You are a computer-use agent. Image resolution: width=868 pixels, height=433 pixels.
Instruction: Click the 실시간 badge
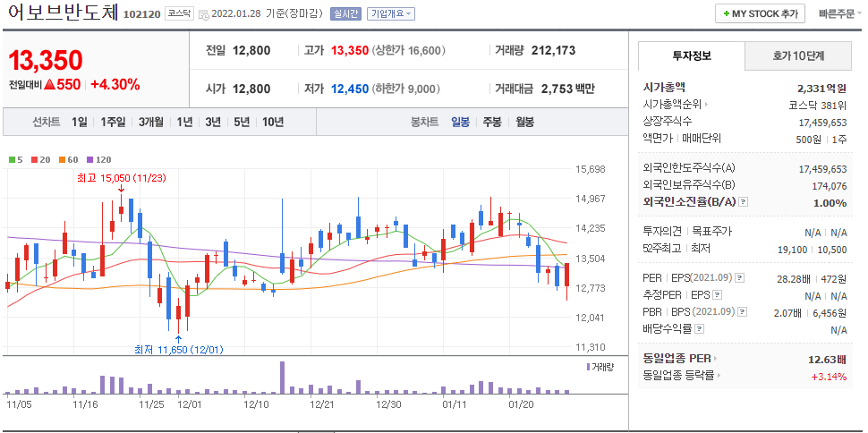click(345, 13)
